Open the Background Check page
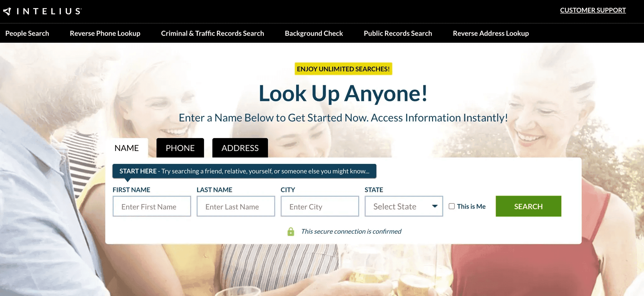This screenshot has width=644, height=296. pos(314,33)
